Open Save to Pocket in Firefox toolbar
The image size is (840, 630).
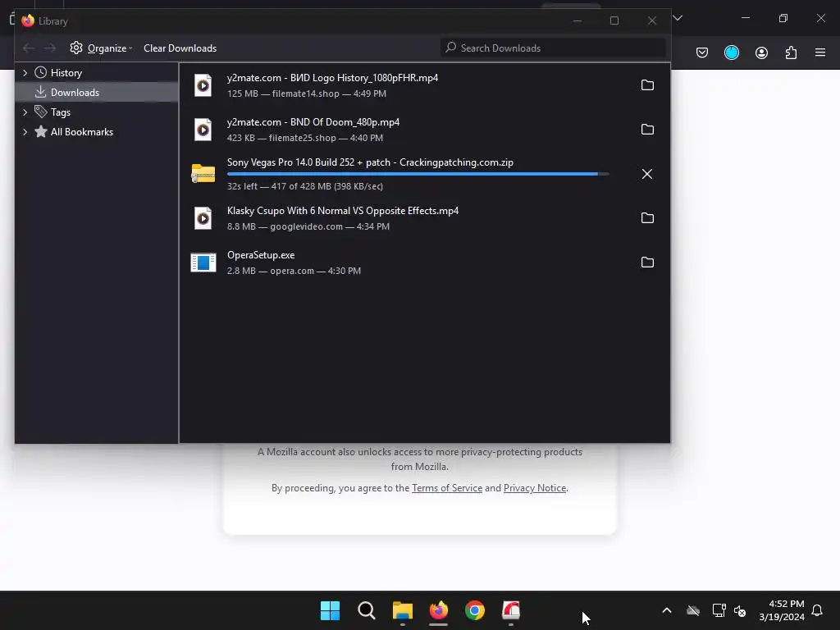click(x=702, y=52)
